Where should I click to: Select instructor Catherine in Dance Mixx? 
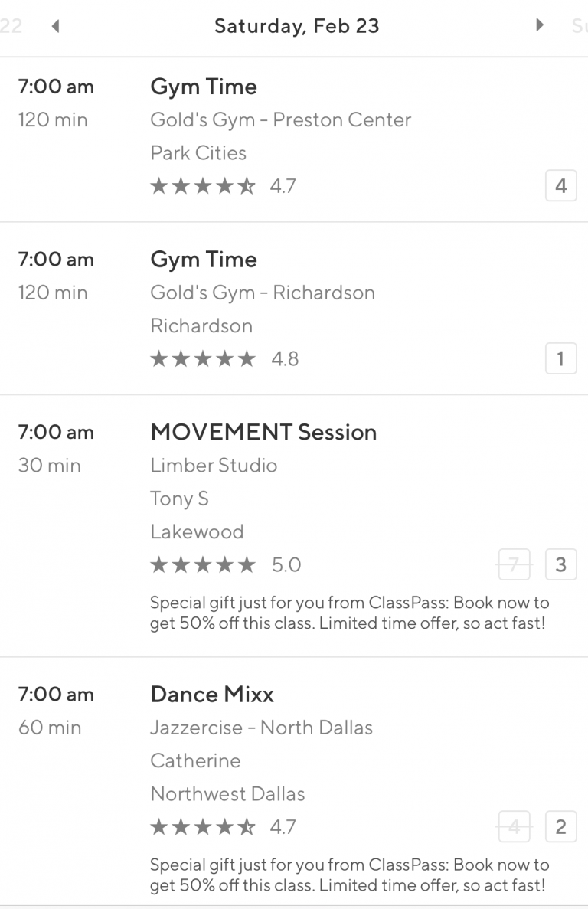click(x=195, y=760)
